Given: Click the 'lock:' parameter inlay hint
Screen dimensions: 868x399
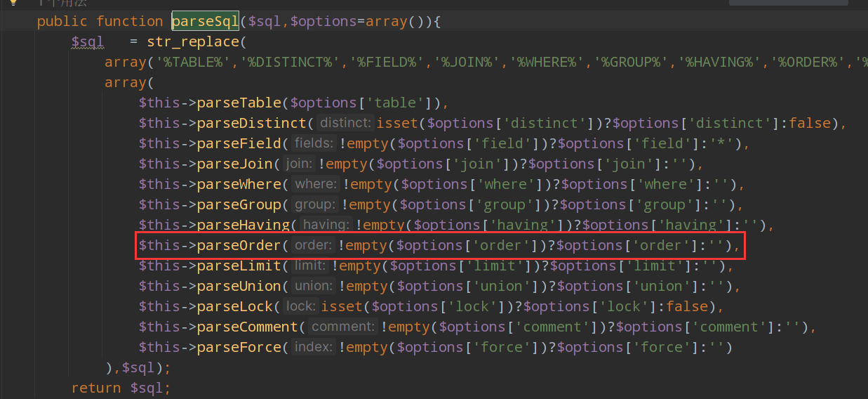Looking at the screenshot, I should (300, 306).
